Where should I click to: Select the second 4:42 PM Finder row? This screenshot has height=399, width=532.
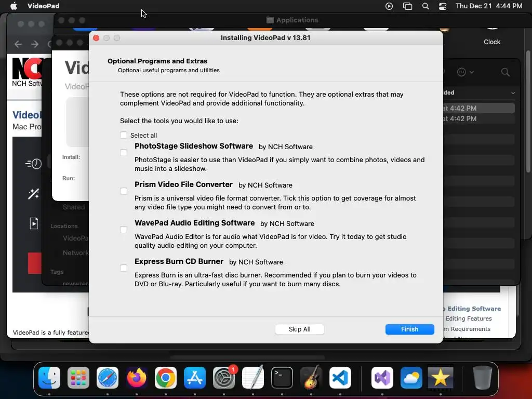point(478,119)
